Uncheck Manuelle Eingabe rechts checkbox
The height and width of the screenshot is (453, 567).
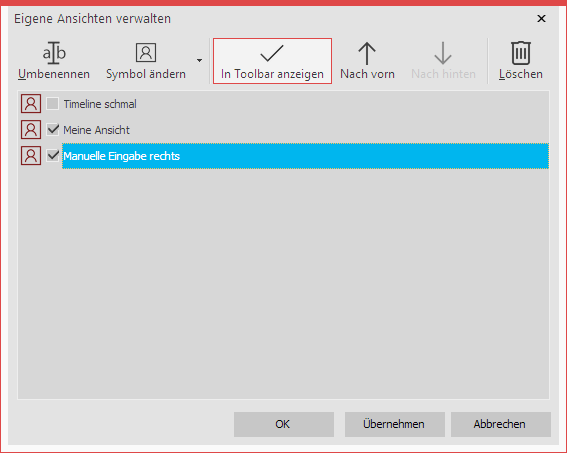(x=53, y=155)
